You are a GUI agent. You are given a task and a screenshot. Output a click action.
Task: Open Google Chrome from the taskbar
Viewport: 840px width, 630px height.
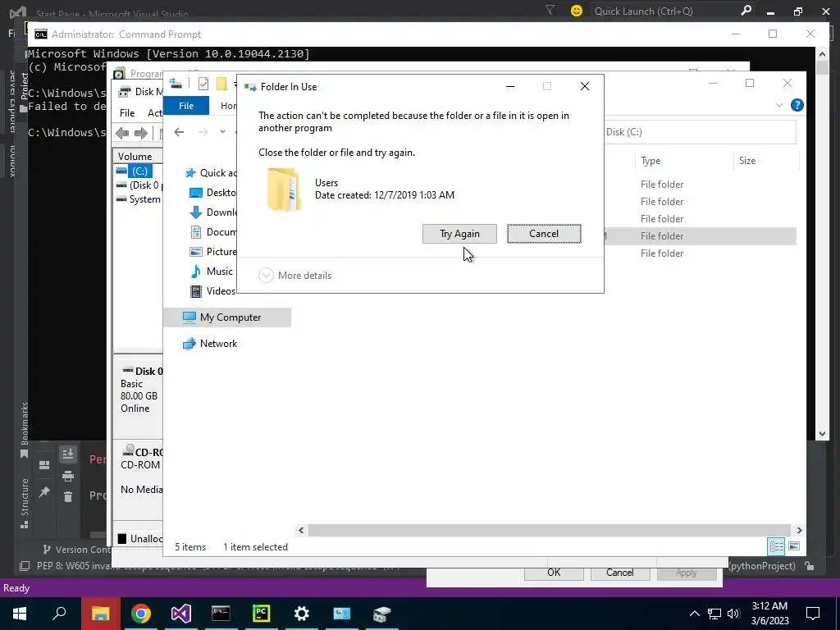(x=141, y=614)
